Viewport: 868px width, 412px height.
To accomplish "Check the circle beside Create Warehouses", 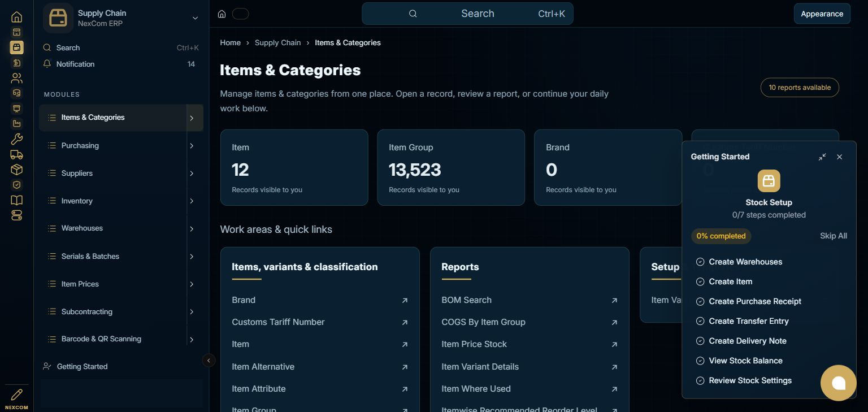I will click(x=700, y=262).
